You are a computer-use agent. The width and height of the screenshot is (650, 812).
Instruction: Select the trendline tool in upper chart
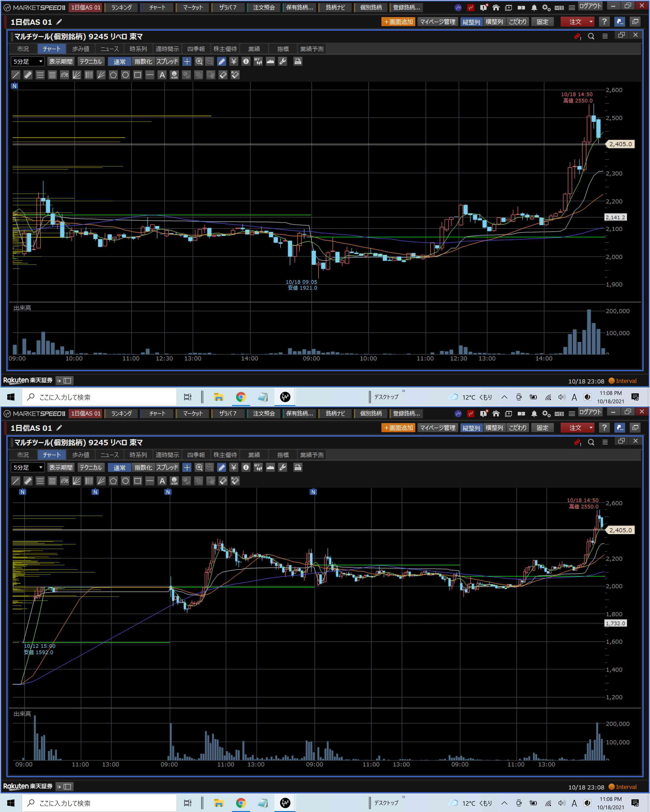15,75
